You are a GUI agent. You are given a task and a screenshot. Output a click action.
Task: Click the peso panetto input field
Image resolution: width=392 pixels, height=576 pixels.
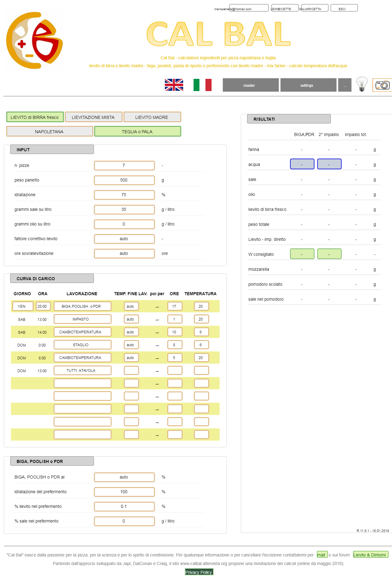point(125,180)
